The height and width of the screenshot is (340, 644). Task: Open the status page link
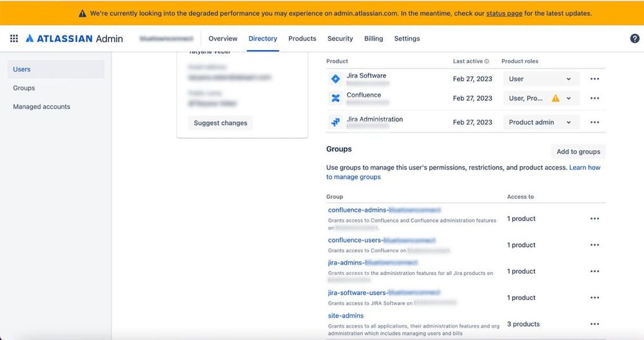(x=504, y=13)
